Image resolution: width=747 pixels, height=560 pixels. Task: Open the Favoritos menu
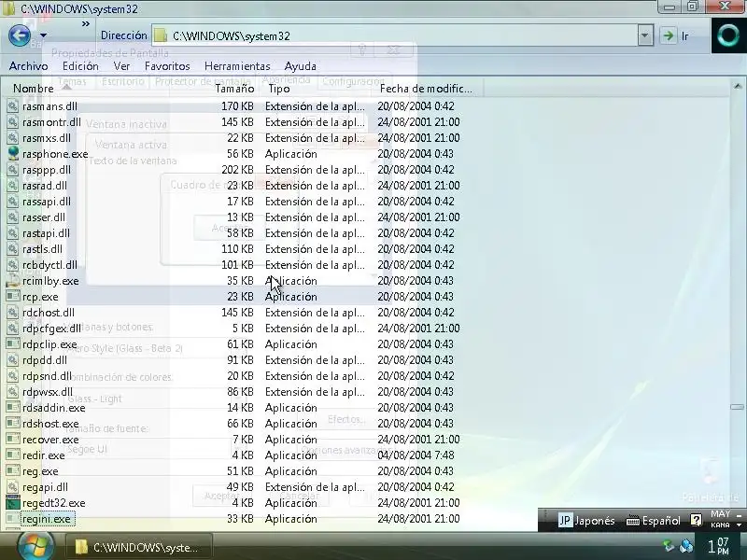(x=167, y=66)
